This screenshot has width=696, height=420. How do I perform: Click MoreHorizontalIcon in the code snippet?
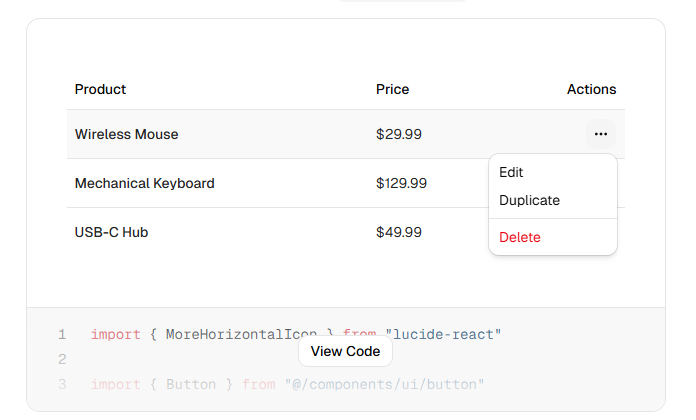(x=240, y=334)
